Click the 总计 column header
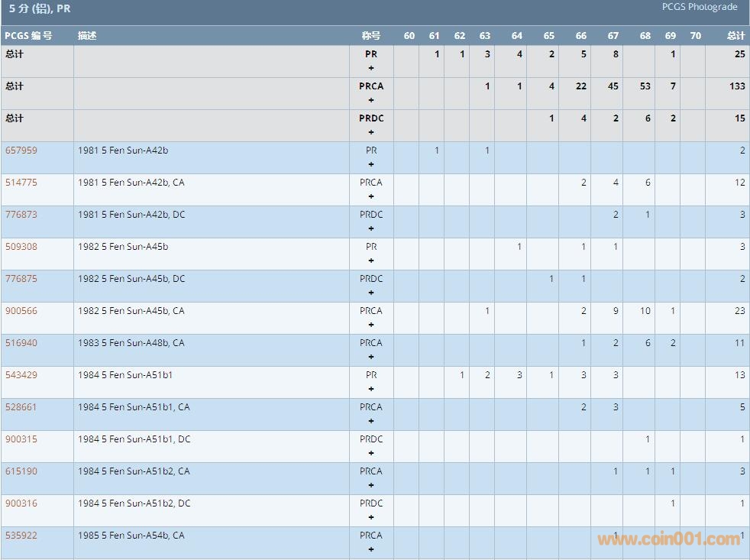This screenshot has height=560, width=750. [735, 36]
